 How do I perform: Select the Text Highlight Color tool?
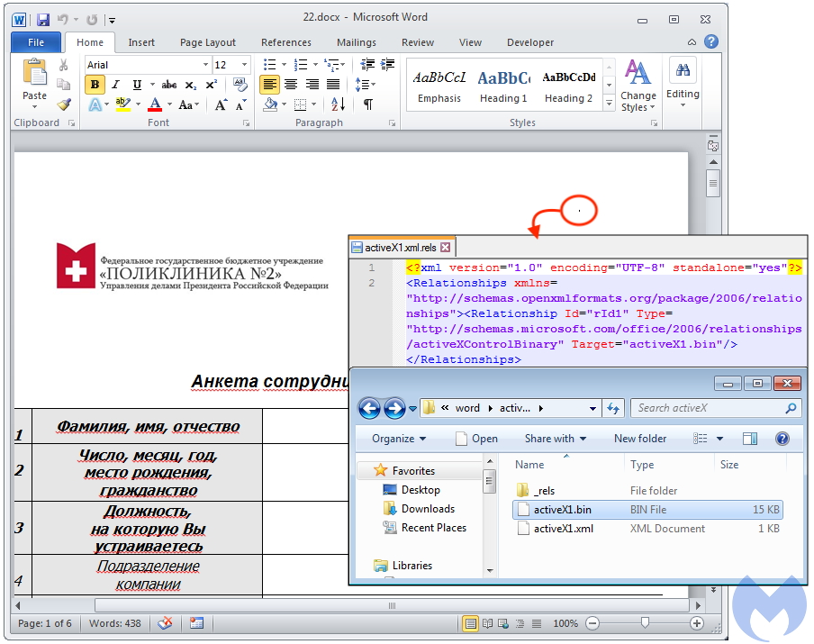(x=124, y=104)
